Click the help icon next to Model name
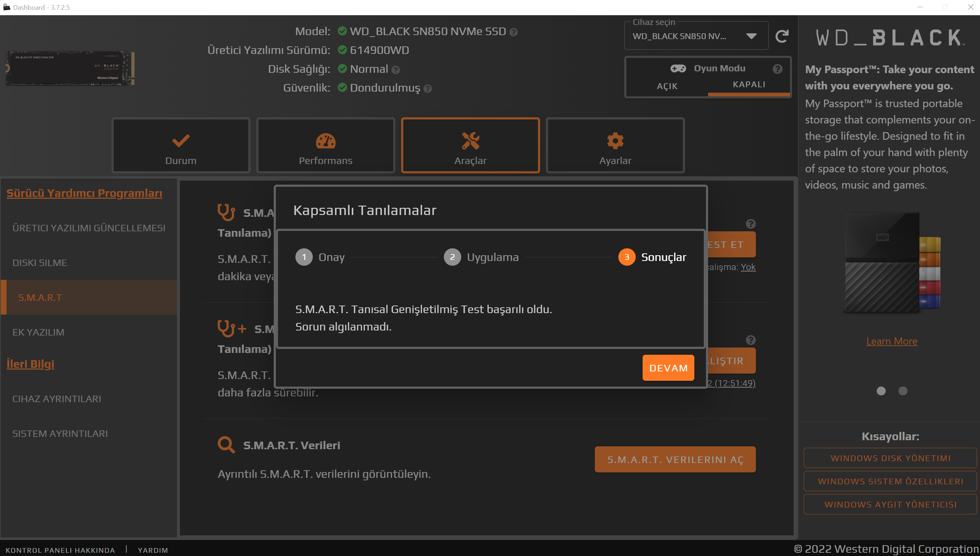 pos(514,33)
